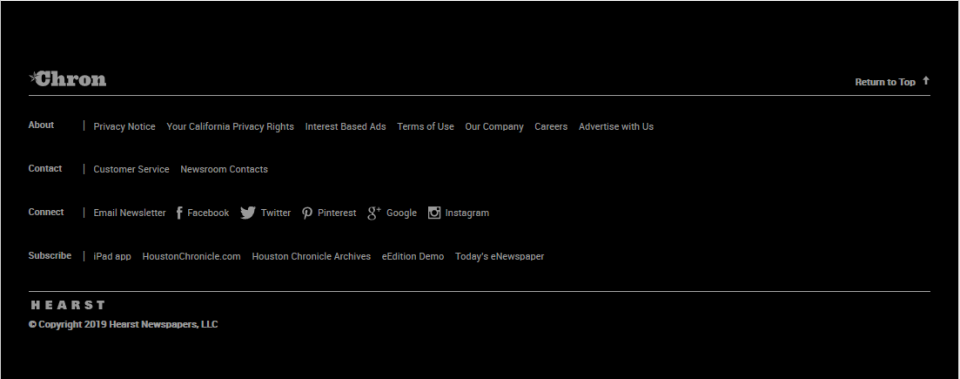Open Advertise with Us link

pyautogui.click(x=616, y=127)
